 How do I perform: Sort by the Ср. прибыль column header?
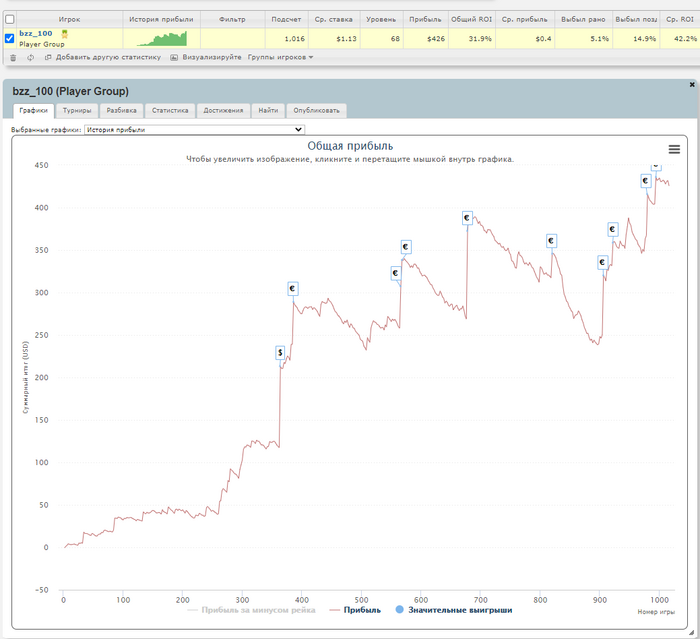(x=525, y=19)
